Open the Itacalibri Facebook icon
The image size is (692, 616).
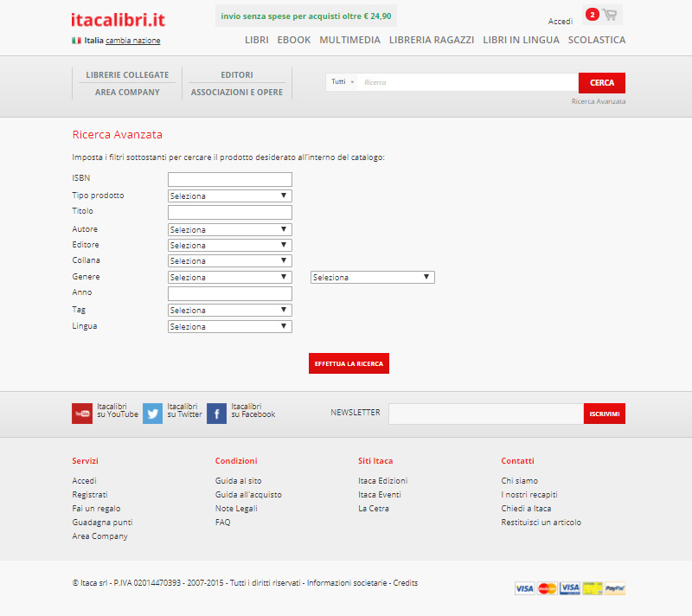tap(217, 414)
